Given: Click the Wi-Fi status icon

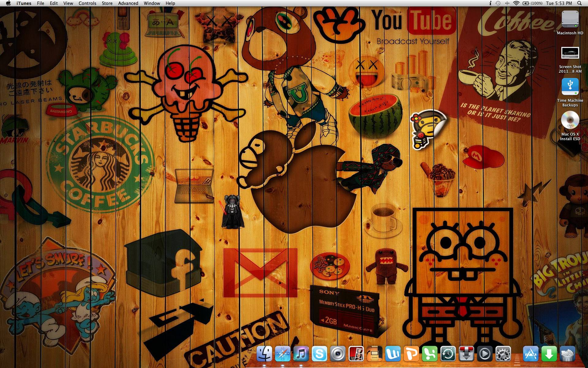Looking at the screenshot, I should pyautogui.click(x=516, y=3).
